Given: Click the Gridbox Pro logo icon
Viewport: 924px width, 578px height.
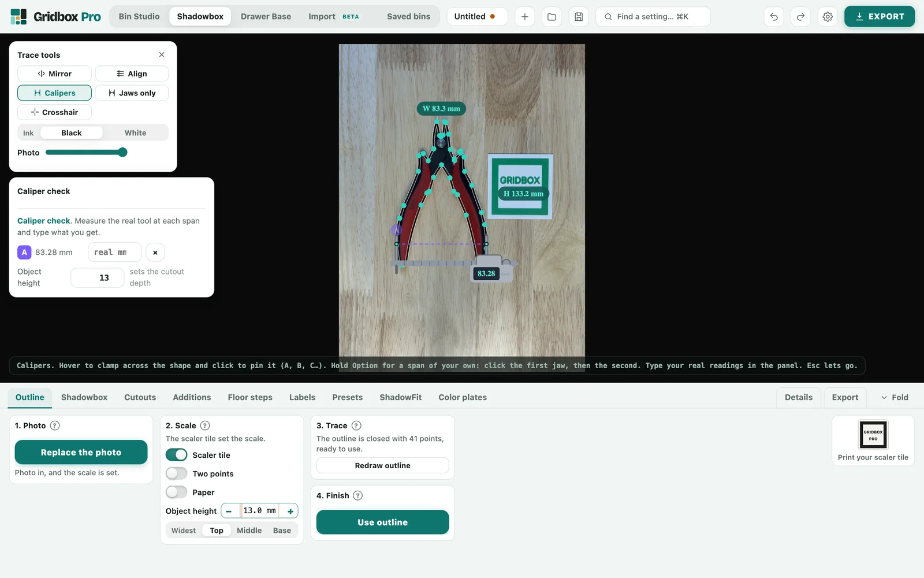Looking at the screenshot, I should 18,17.
